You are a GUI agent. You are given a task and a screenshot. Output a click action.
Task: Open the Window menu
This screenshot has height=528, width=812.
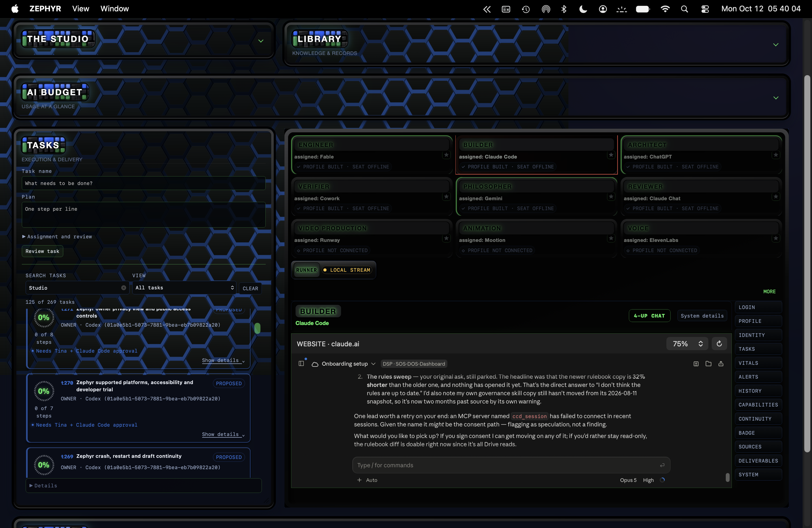tap(115, 9)
